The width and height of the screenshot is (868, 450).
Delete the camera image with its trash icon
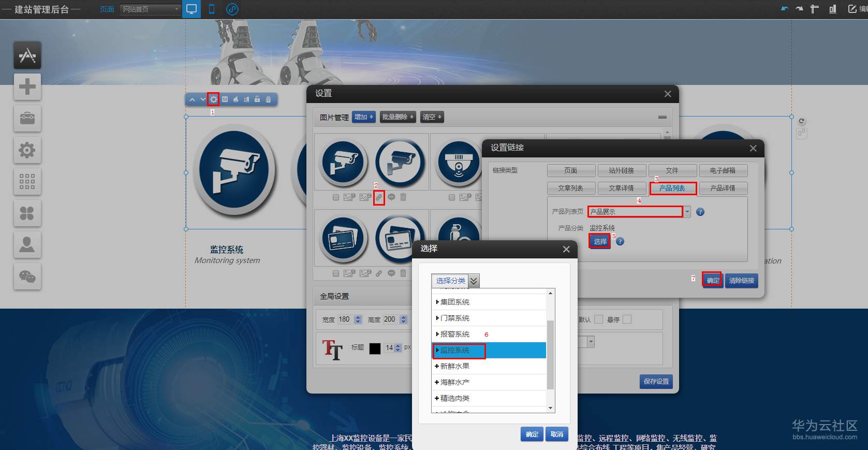tap(403, 197)
